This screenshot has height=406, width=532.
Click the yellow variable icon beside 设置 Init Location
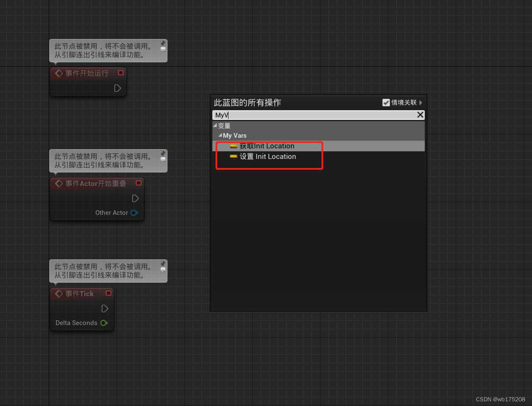coord(234,156)
